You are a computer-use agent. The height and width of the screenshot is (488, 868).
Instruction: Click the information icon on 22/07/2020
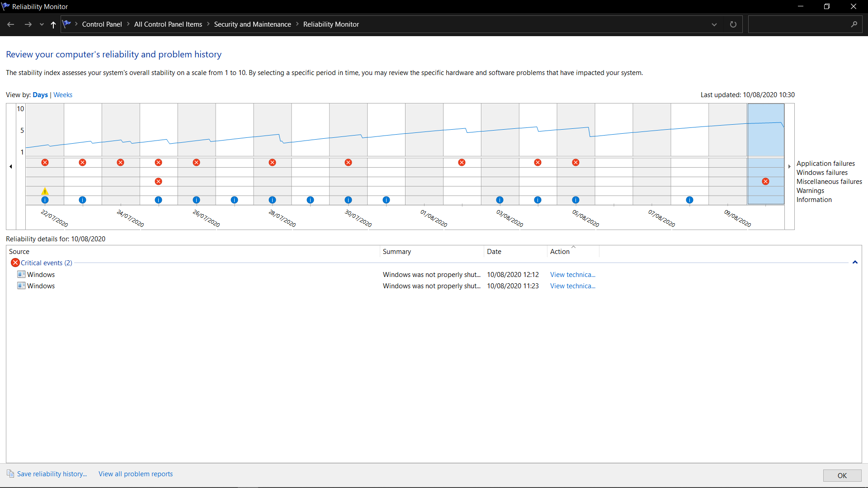[x=45, y=200]
